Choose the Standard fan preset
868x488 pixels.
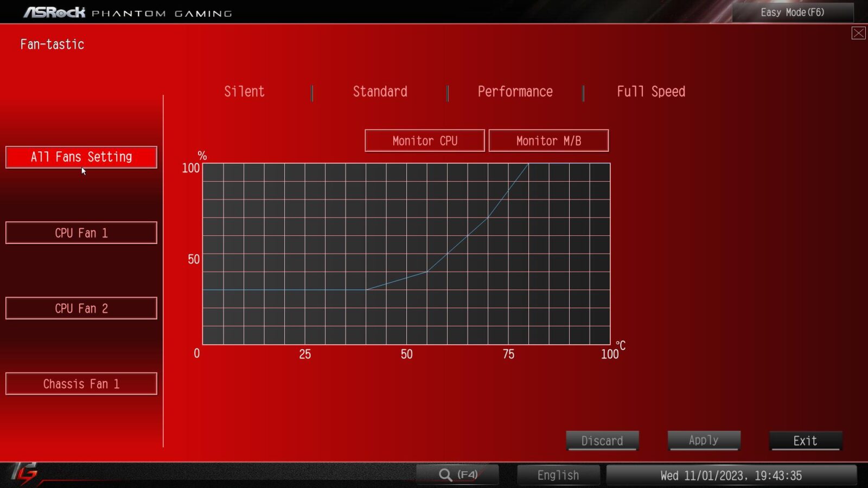[380, 92]
